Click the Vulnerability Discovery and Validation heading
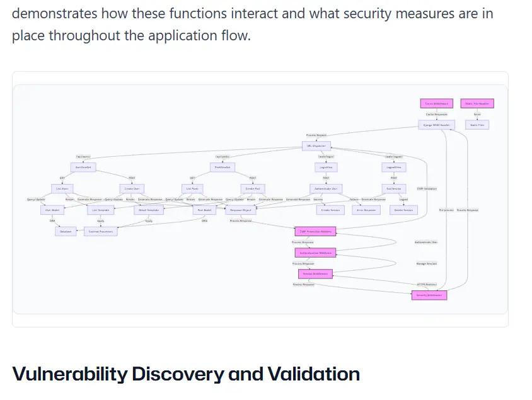Screen dimensions: 532x400 [x=186, y=374]
